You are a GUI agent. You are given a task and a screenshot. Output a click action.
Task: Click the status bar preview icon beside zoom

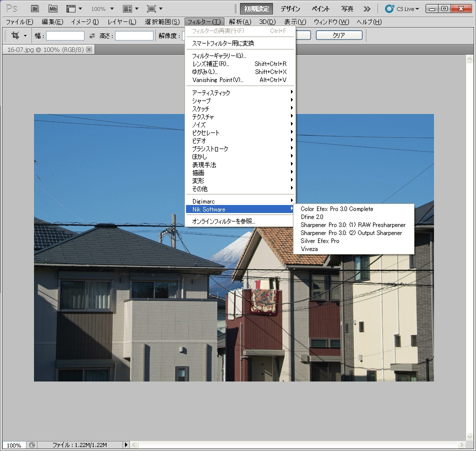click(31, 445)
